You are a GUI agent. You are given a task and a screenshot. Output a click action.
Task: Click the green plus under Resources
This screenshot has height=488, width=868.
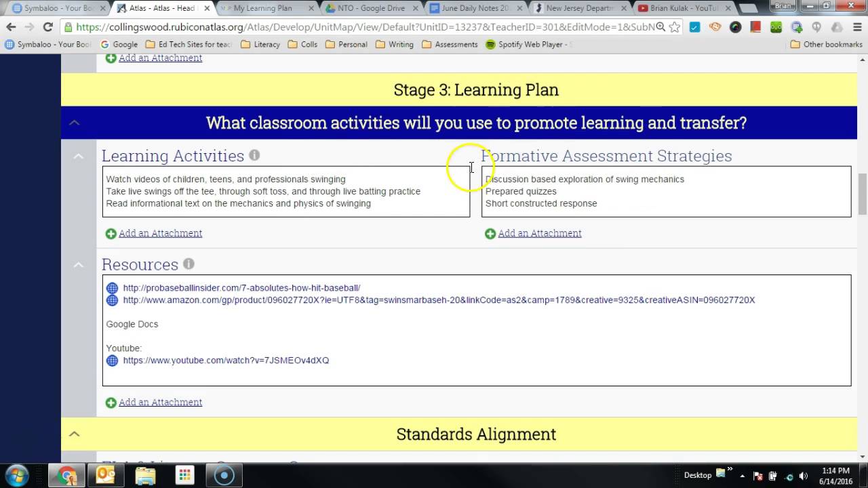[111, 403]
